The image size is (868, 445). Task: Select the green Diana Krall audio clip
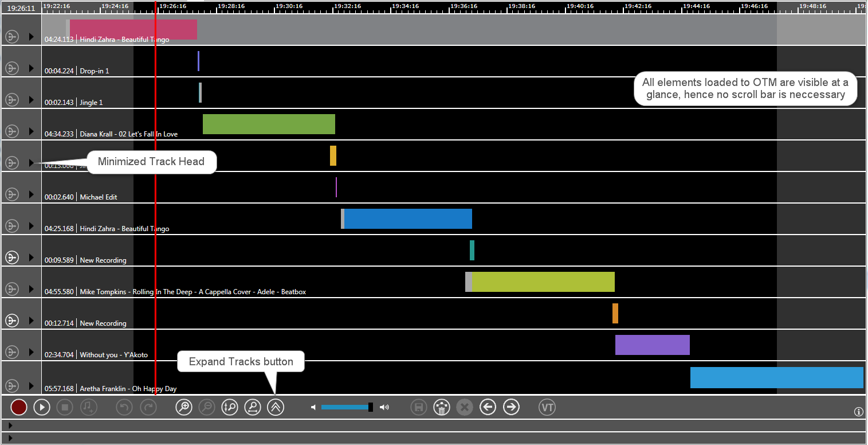(269, 124)
